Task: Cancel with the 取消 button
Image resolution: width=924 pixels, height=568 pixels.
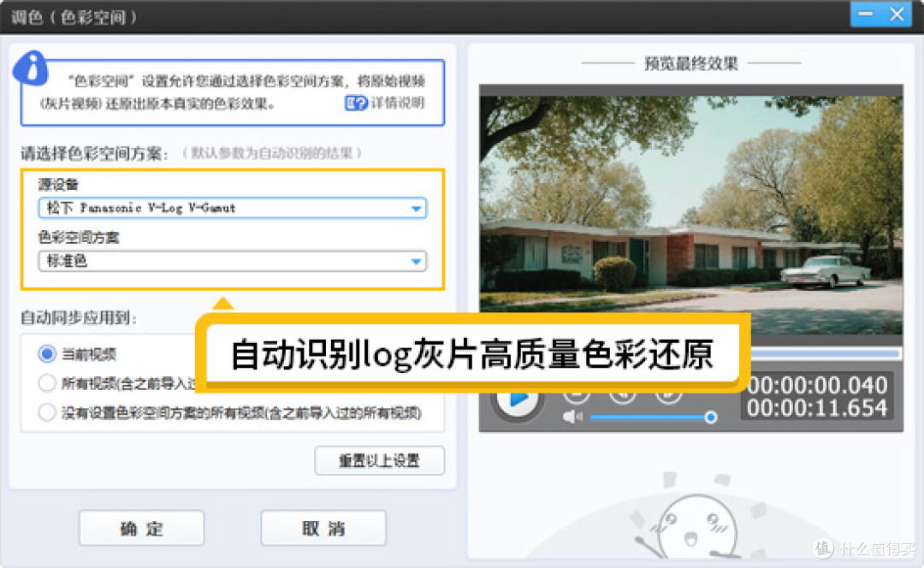Action: coord(323,528)
